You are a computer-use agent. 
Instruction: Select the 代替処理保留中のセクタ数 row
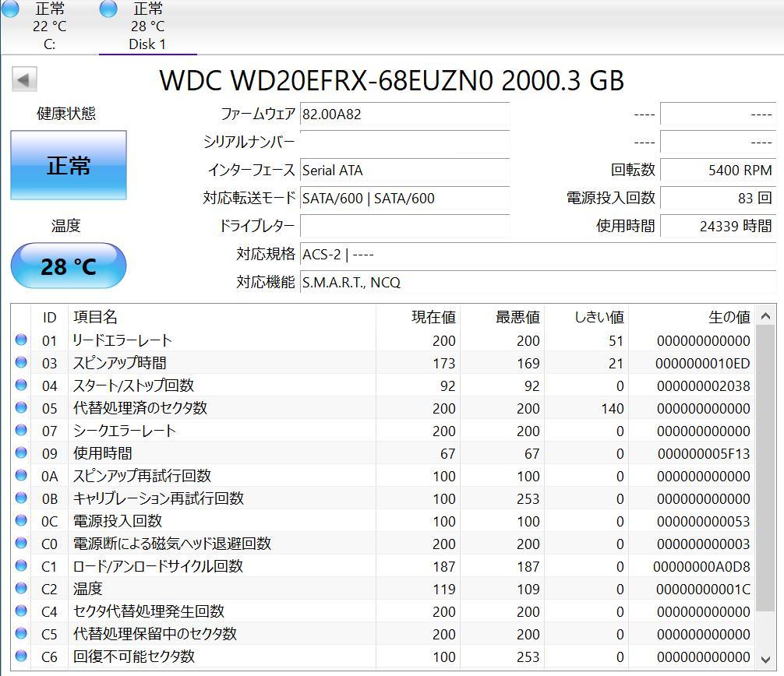(x=383, y=634)
